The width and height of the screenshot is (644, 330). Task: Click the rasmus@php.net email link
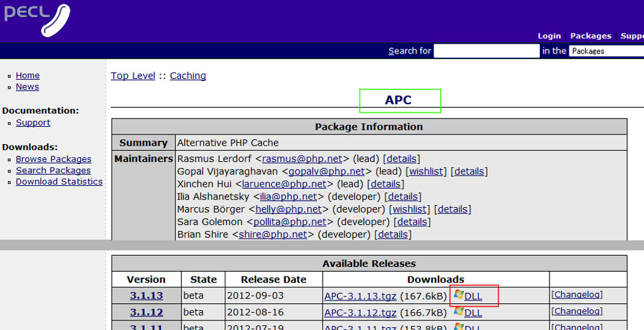(302, 159)
